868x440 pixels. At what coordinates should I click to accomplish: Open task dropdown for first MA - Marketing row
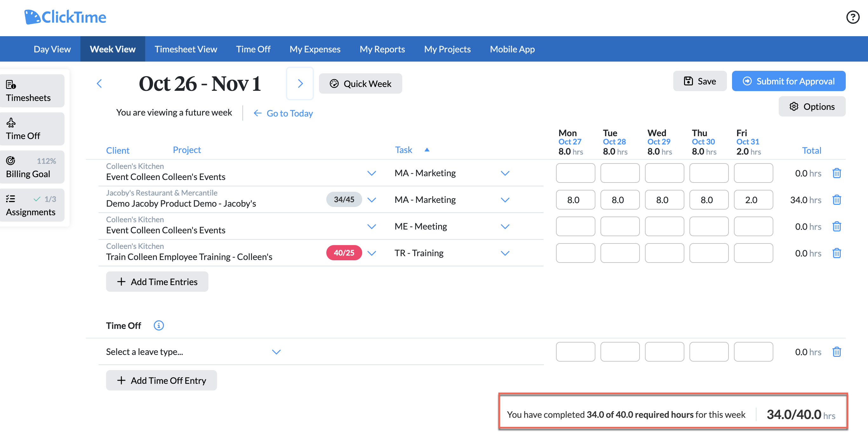coord(505,173)
